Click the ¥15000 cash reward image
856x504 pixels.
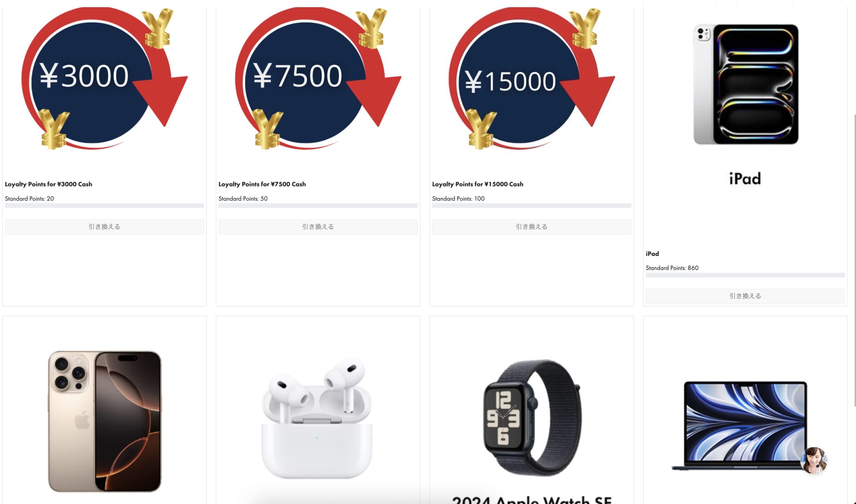click(532, 79)
